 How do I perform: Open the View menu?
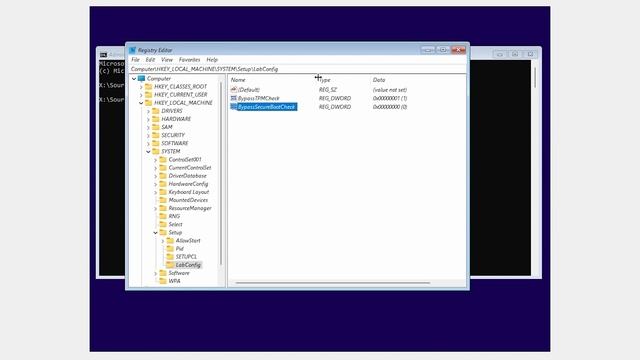(167, 60)
